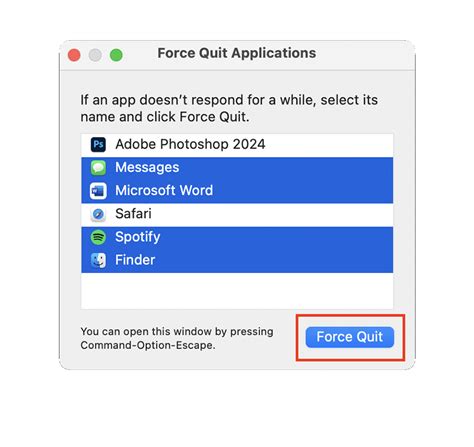Click the empty area below Finder in list
The height and width of the screenshot is (447, 474).
[237, 291]
